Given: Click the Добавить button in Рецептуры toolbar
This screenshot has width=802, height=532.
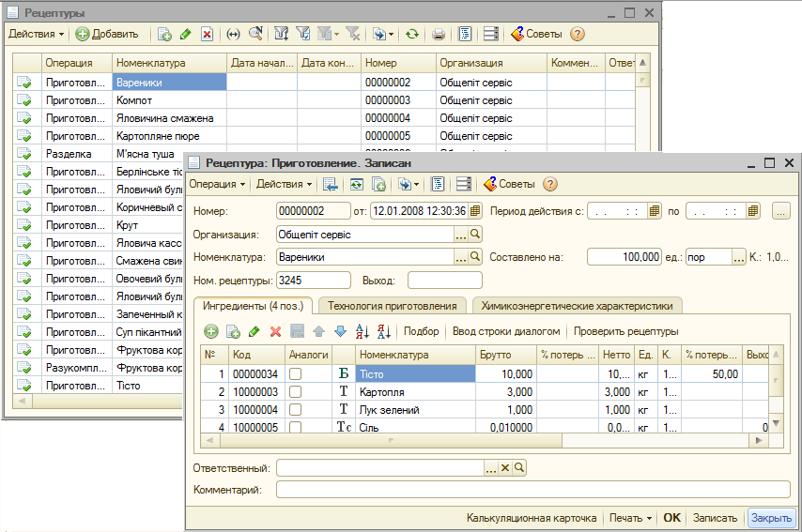Looking at the screenshot, I should pyautogui.click(x=107, y=34).
